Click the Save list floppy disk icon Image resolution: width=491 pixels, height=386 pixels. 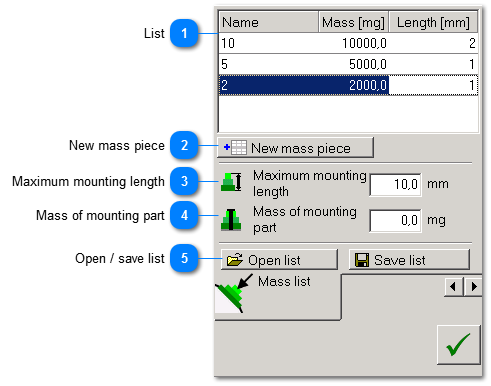362,260
